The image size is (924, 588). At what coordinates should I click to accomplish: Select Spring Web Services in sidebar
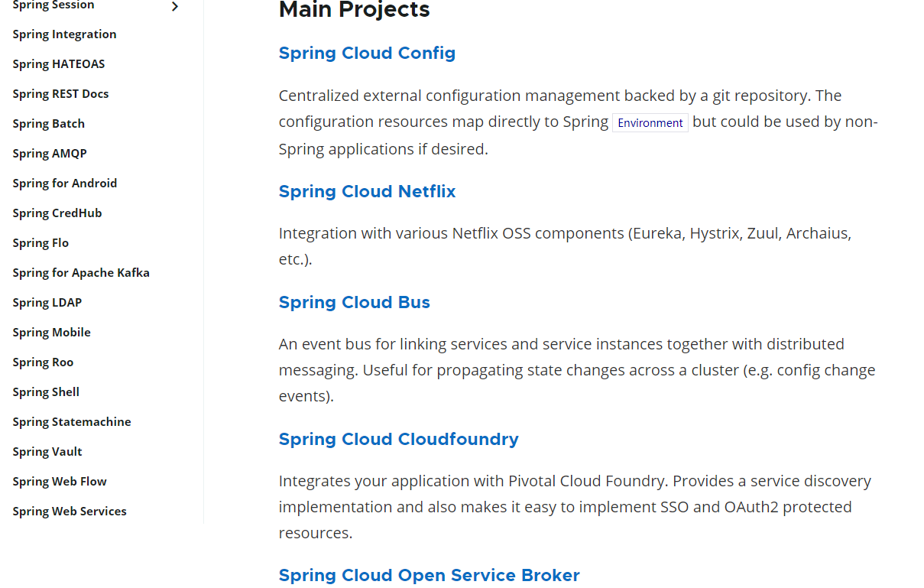(x=70, y=512)
